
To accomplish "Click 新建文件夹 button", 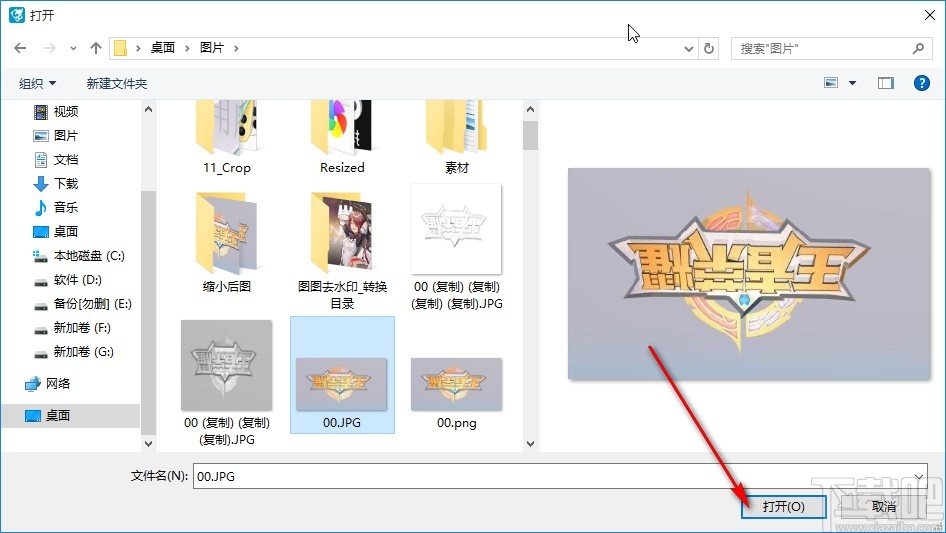I will pos(116,83).
